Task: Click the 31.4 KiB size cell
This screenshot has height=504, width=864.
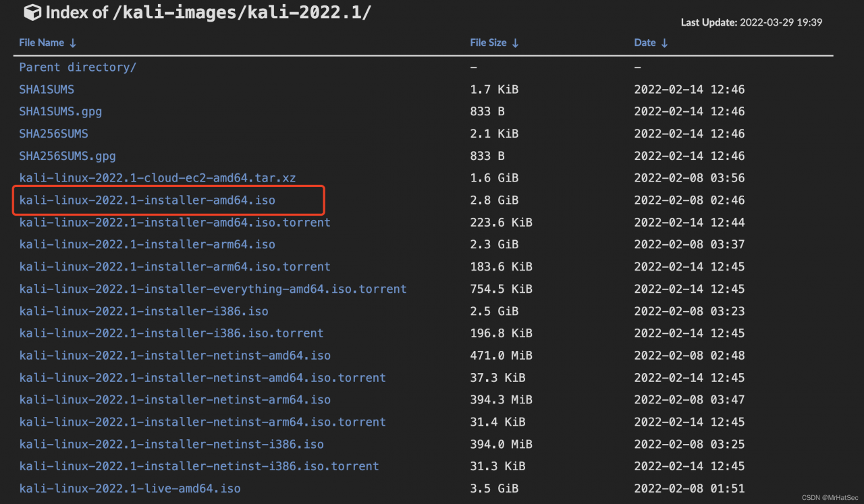Action: [497, 422]
